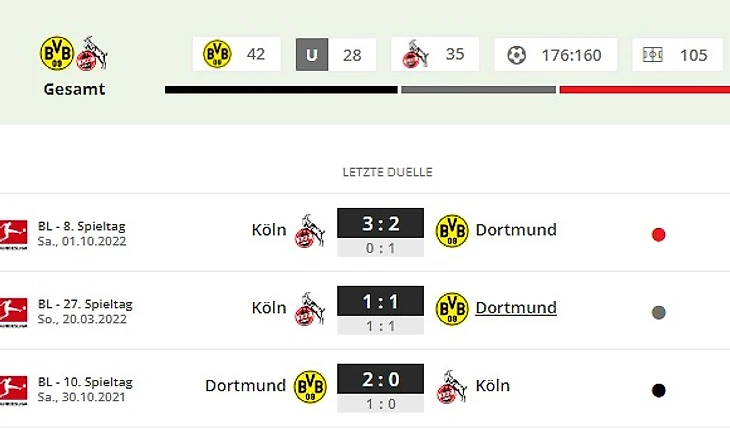Viewport: 730px width, 430px height.
Task: Click the Köln crest in the 01.10.2022 match
Action: tap(310, 231)
